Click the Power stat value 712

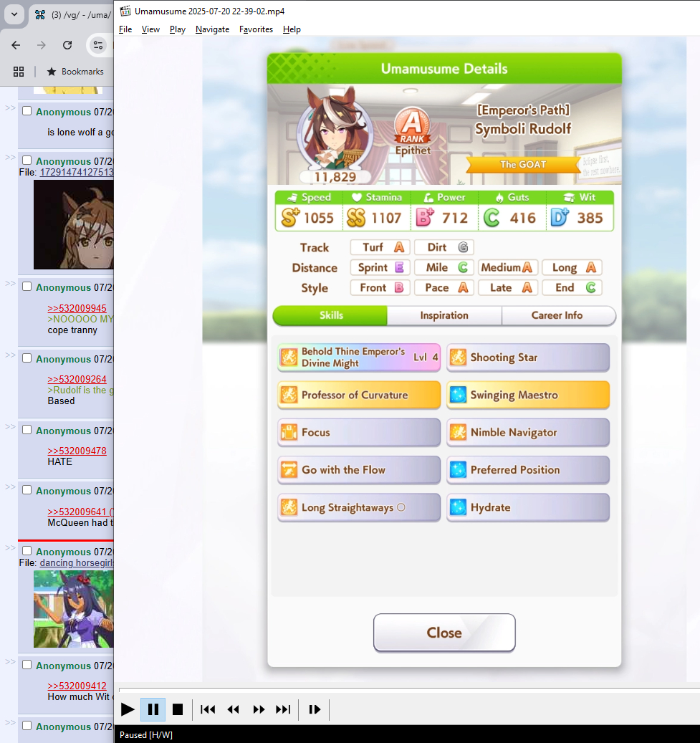pos(454,218)
